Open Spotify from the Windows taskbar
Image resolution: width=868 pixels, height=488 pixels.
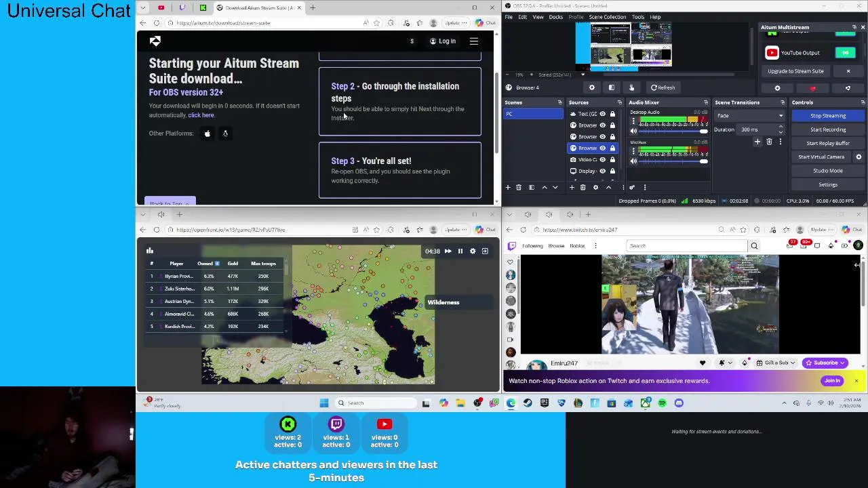(662, 403)
